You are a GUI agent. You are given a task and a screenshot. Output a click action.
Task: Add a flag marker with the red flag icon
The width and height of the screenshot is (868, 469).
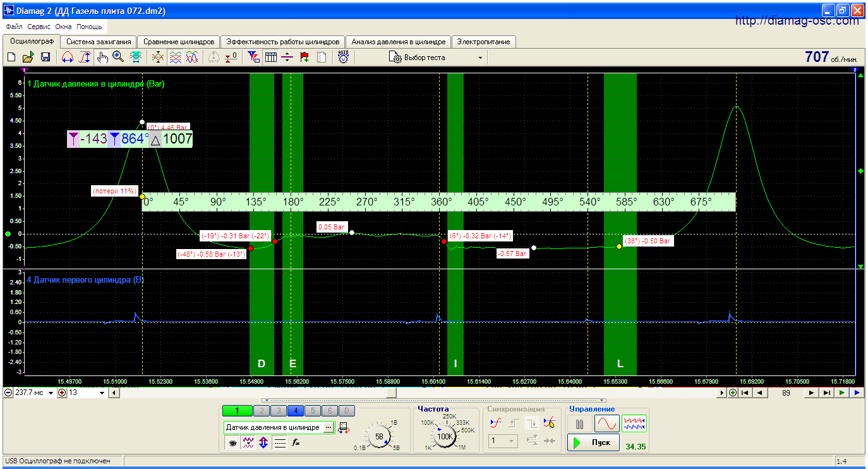point(304,57)
